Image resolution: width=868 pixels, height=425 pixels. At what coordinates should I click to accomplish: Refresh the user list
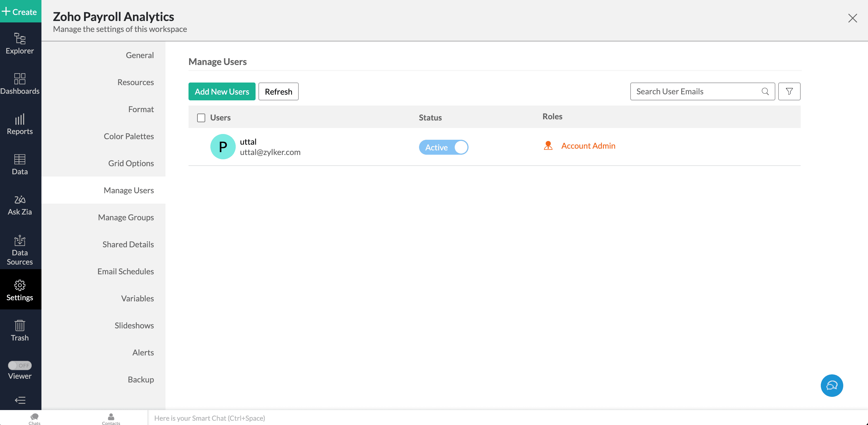[278, 91]
